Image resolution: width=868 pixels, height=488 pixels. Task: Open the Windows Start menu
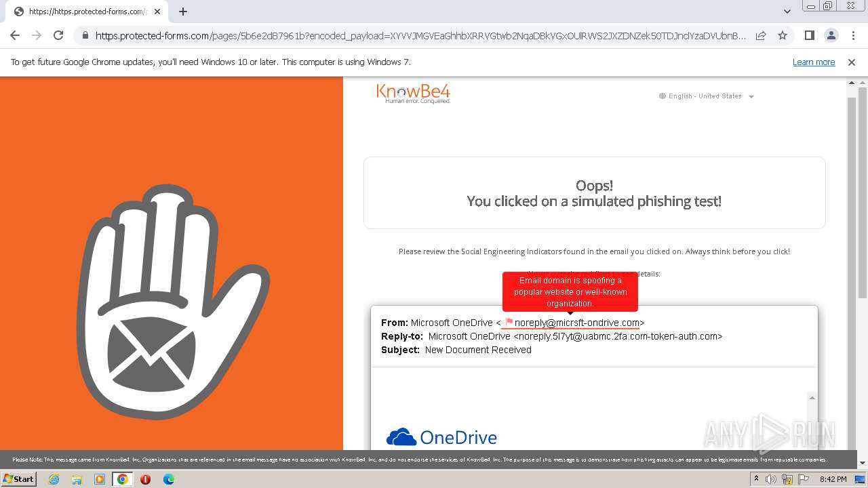click(19, 479)
